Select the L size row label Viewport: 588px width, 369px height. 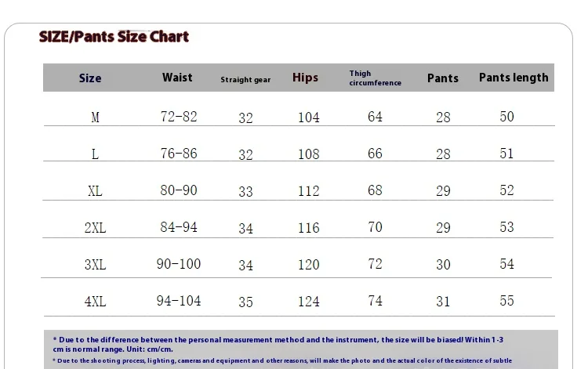coord(95,154)
